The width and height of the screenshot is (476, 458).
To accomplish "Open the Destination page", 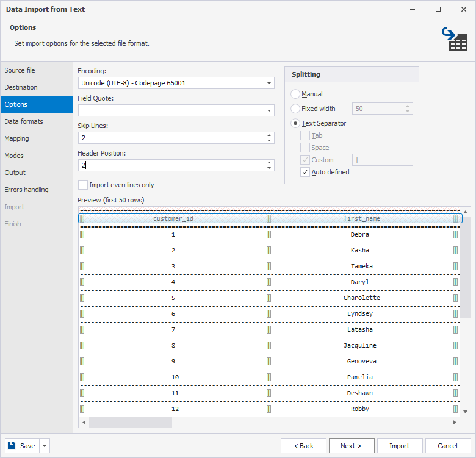I will [x=37, y=87].
